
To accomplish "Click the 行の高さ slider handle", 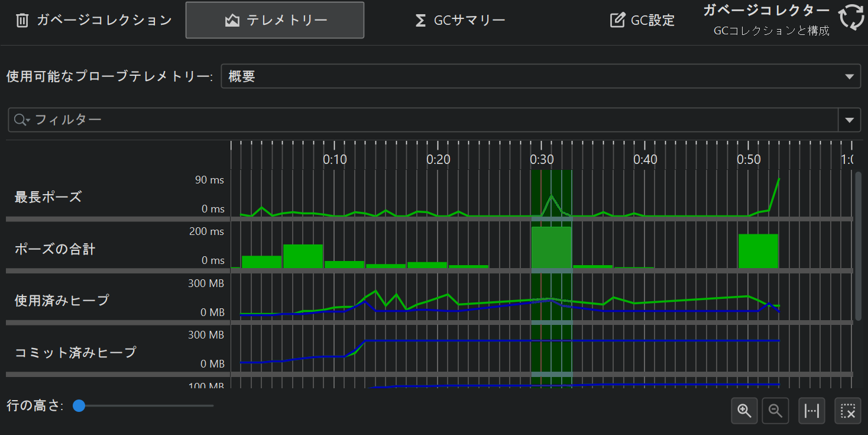I will click(x=79, y=406).
